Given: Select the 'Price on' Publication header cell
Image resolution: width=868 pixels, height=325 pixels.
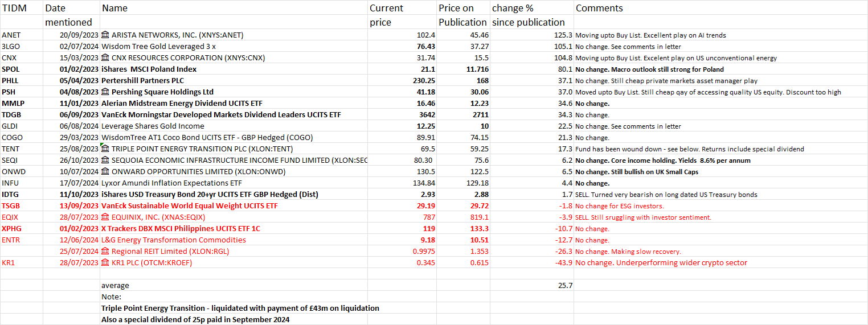Looking at the screenshot, I should [463, 8].
